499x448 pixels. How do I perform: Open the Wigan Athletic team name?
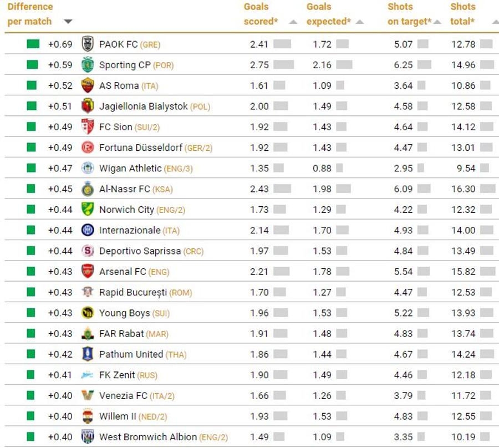click(130, 169)
